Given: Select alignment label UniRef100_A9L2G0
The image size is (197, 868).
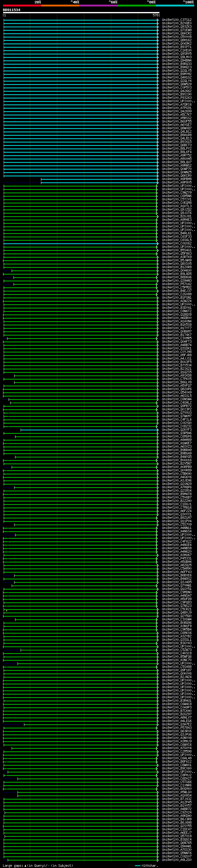Looking at the screenshot, I should 176,860.
